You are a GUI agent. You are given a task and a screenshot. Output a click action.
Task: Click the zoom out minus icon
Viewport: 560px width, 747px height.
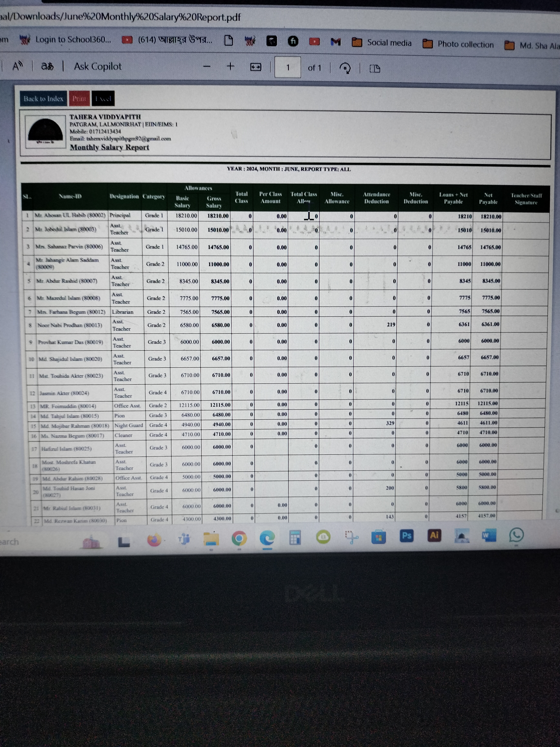pyautogui.click(x=207, y=67)
